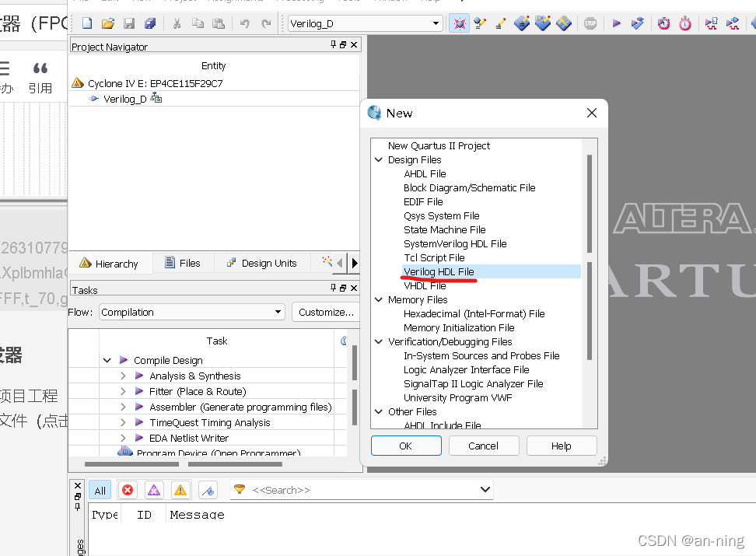Click the Redo arrow icon
The width and height of the screenshot is (756, 556).
click(x=266, y=23)
